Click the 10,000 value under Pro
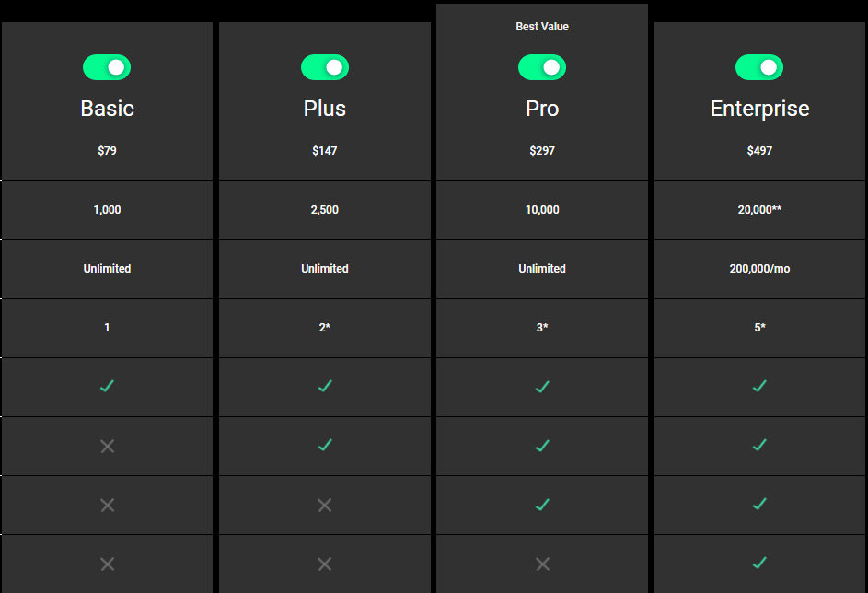This screenshot has width=868, height=593. point(542,209)
